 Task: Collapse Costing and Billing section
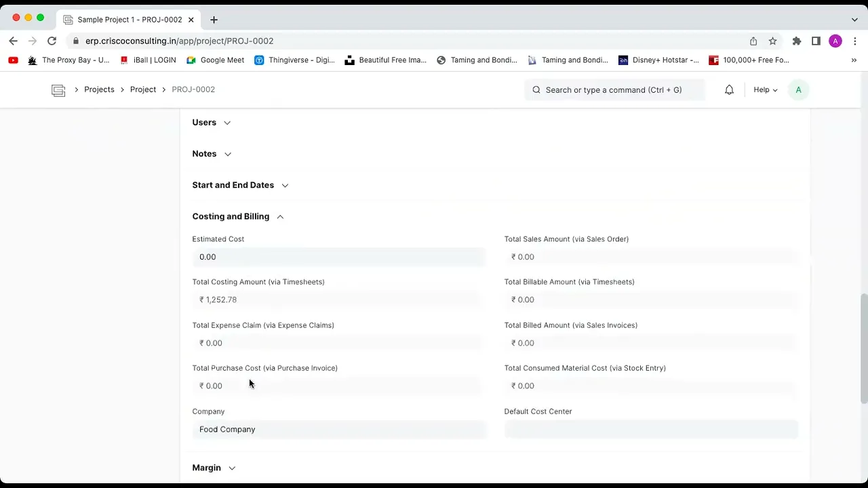[238, 216]
